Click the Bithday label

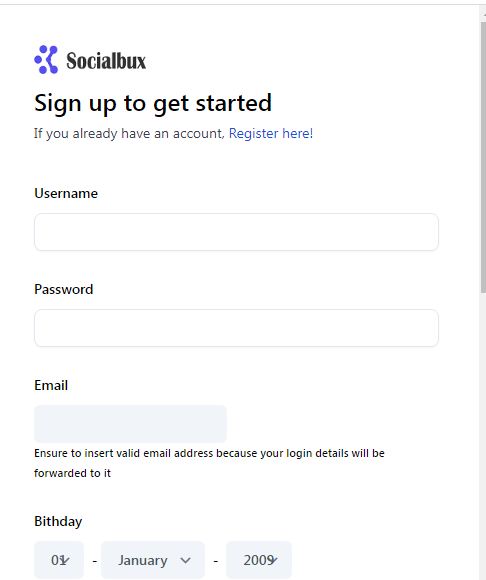pyautogui.click(x=58, y=522)
